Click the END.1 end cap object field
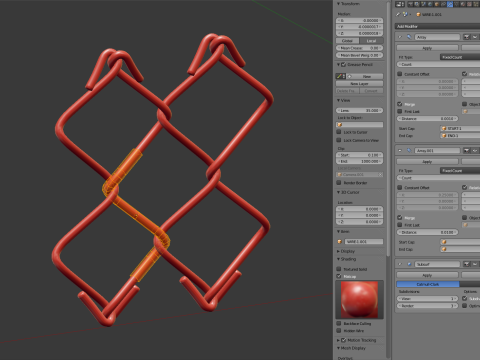The width and height of the screenshot is (480, 360). point(460,136)
